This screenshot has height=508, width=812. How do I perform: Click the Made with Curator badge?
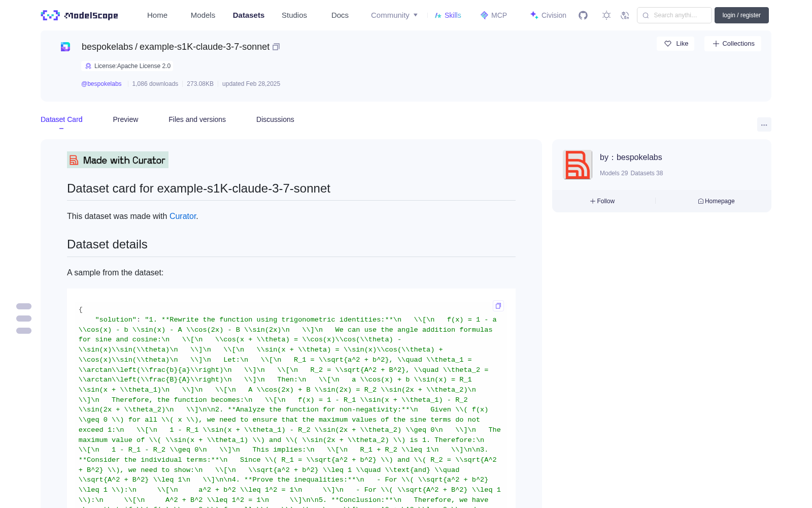[118, 160]
